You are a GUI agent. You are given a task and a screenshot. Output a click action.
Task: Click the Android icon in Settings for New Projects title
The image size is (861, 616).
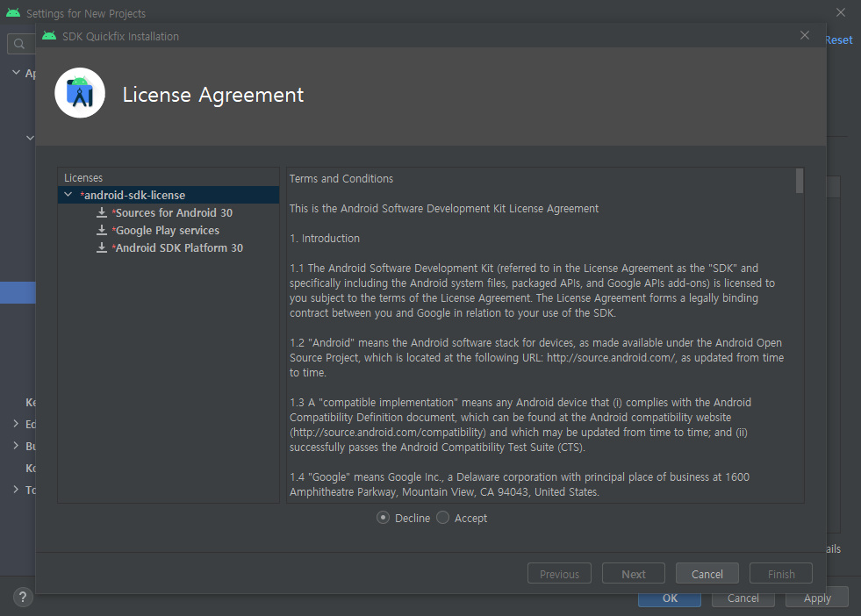coord(13,12)
